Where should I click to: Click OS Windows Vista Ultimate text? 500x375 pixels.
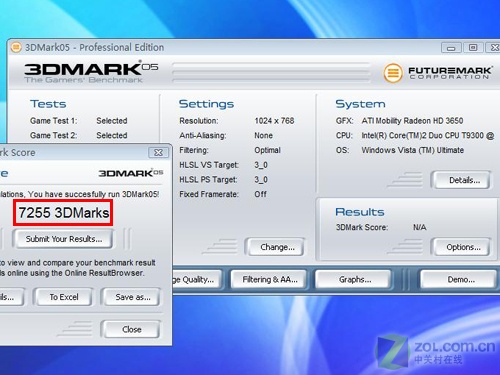(413, 150)
